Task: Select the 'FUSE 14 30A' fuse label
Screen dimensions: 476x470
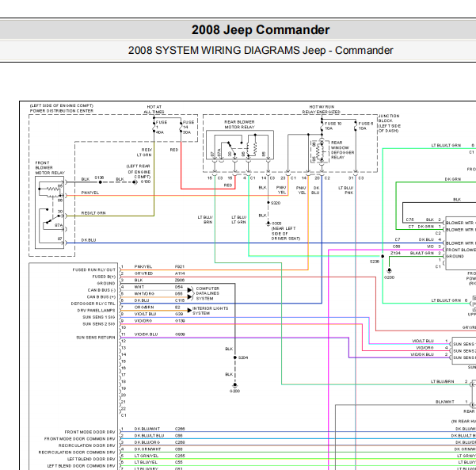Action: [x=188, y=128]
